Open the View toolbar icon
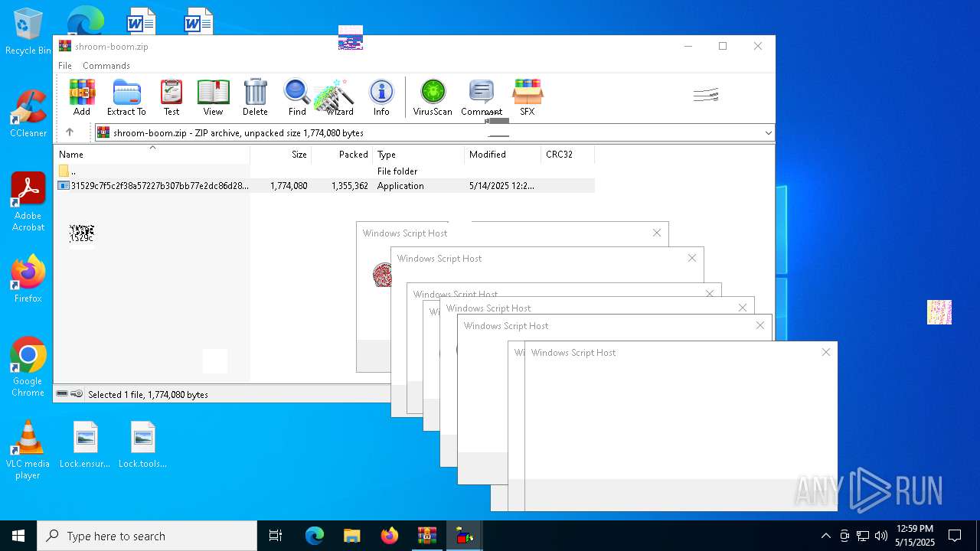This screenshot has height=551, width=980. (x=213, y=97)
